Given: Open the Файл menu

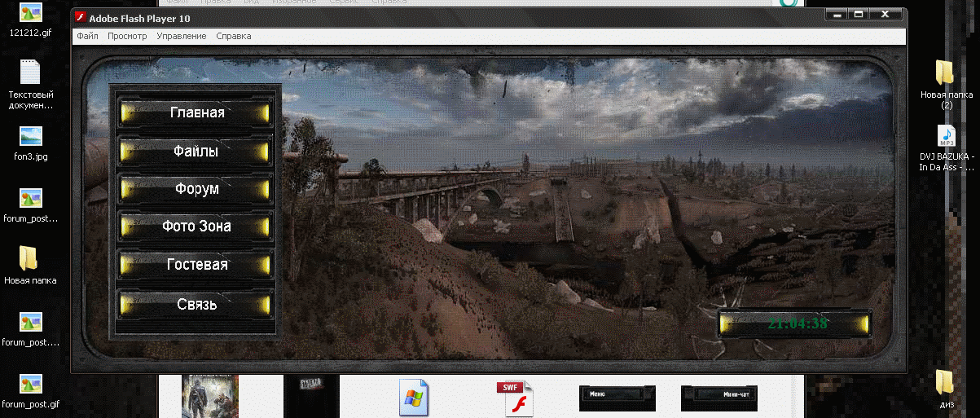Looking at the screenshot, I should pyautogui.click(x=87, y=36).
